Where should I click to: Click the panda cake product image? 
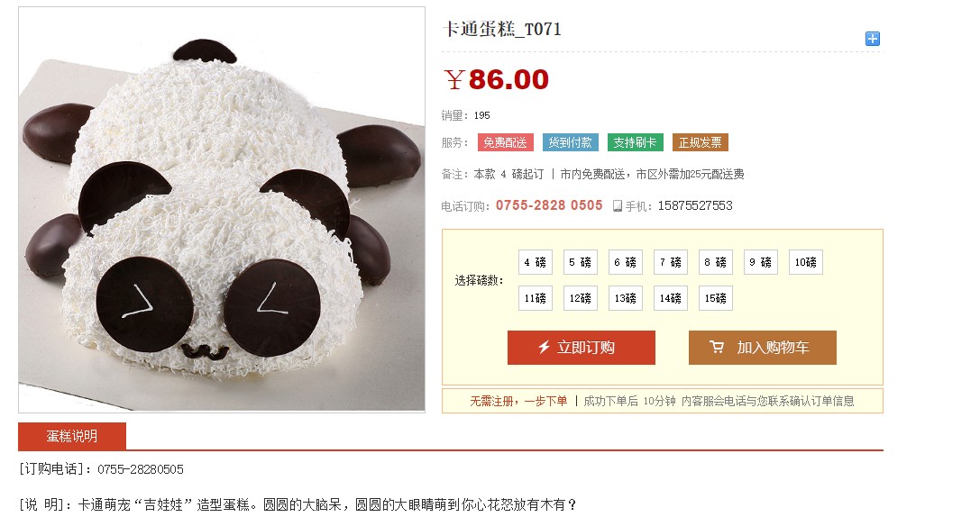tap(222, 210)
